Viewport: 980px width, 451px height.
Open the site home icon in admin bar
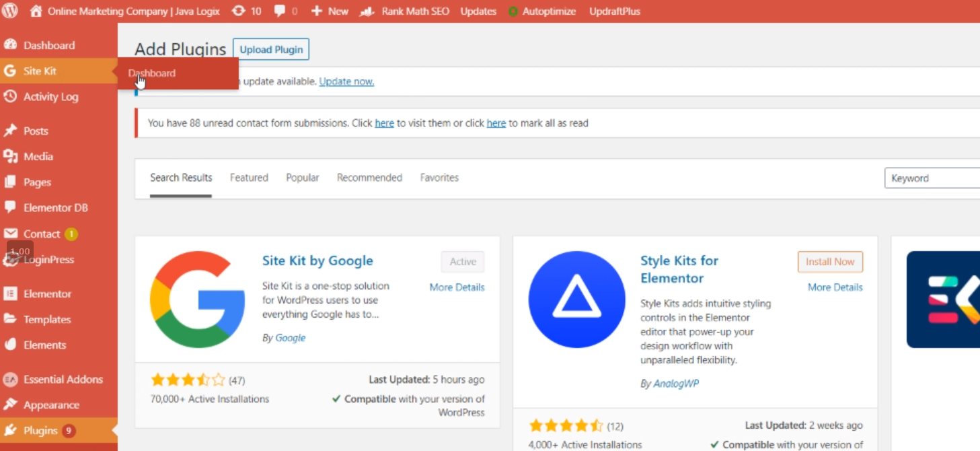coord(36,11)
